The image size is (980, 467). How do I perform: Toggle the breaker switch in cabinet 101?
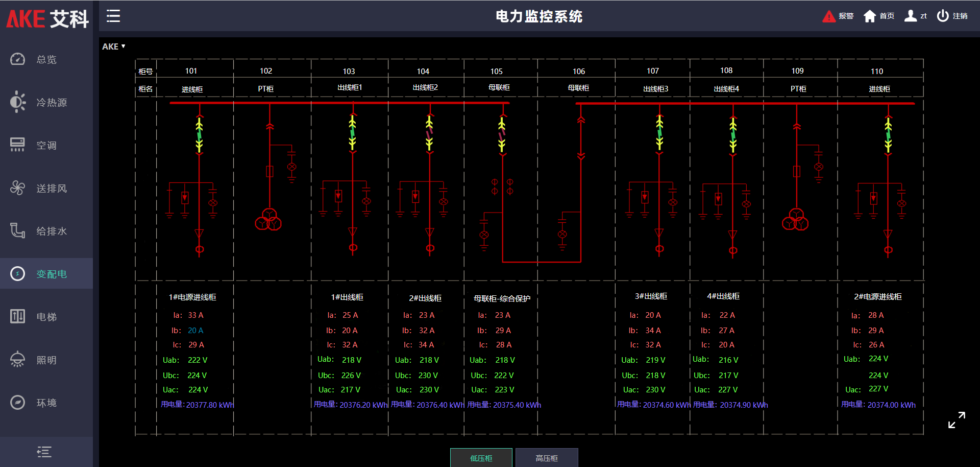(199, 135)
